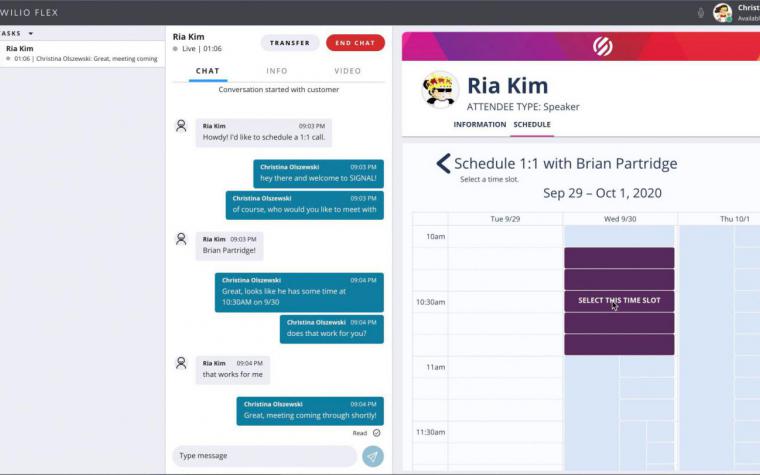This screenshot has width=760, height=475.
Task: Click the 'Schedule 1:1 with Brian Partridge' heading
Action: pyautogui.click(x=566, y=164)
